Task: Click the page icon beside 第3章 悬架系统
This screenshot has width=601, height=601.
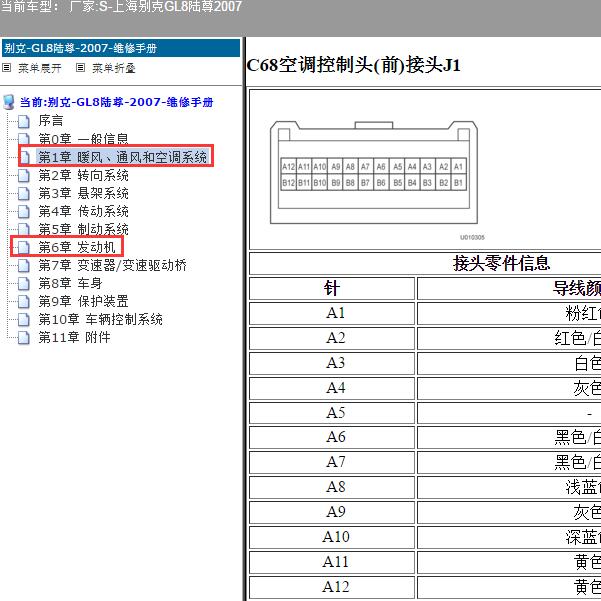Action: click(24, 194)
